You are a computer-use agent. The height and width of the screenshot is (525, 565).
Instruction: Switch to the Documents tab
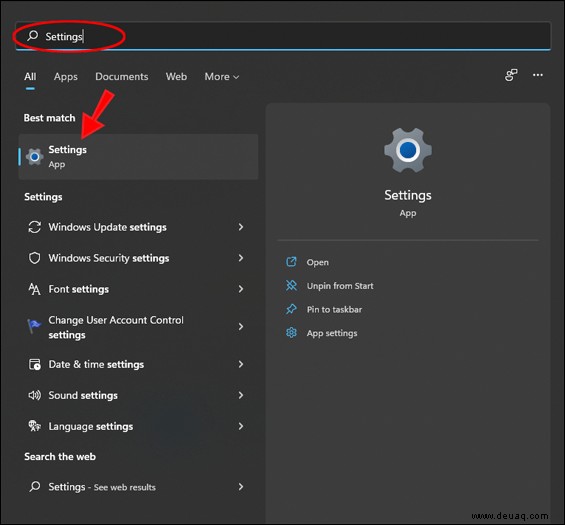[122, 76]
